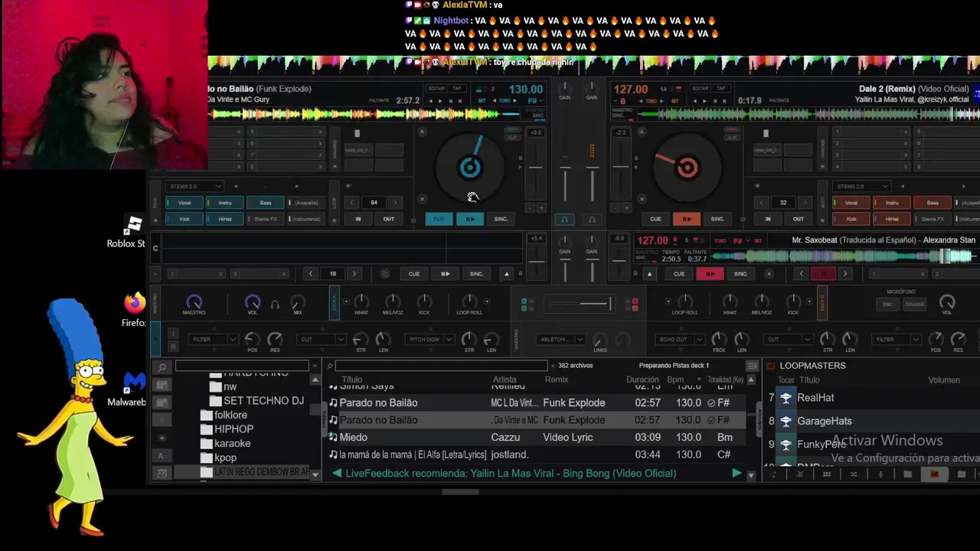Screen dimensions: 980x551
Task: Set loop OUT point on left deck
Action: point(389,219)
